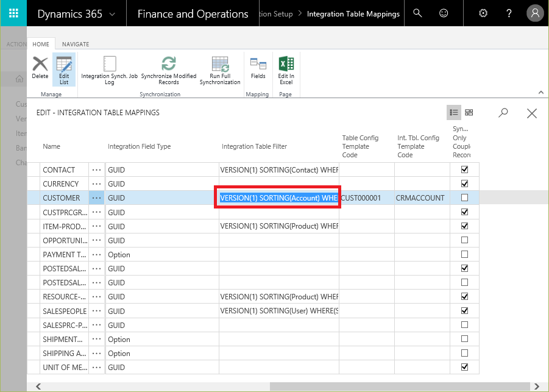Screen dimensions: 549x392
Task: Click Integration Table Mappings breadcrumb
Action: click(x=353, y=14)
